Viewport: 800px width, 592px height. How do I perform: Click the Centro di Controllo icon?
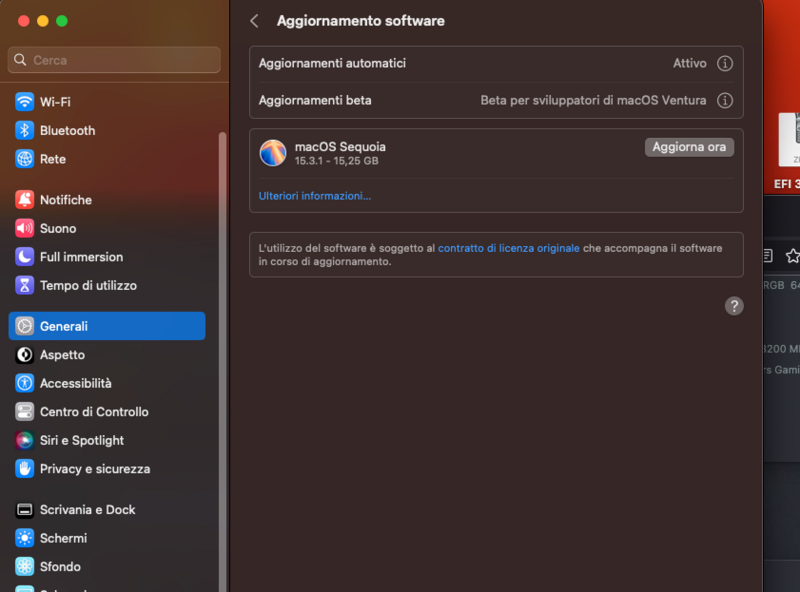click(22, 411)
